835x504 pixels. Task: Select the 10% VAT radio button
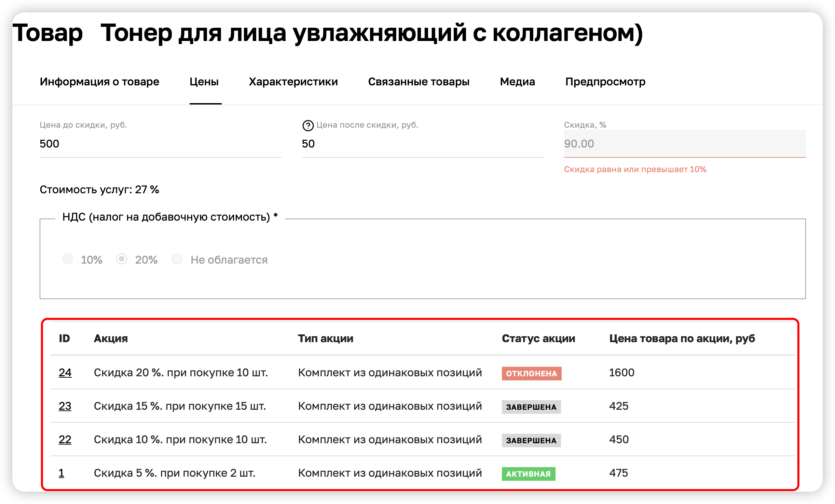click(x=68, y=259)
